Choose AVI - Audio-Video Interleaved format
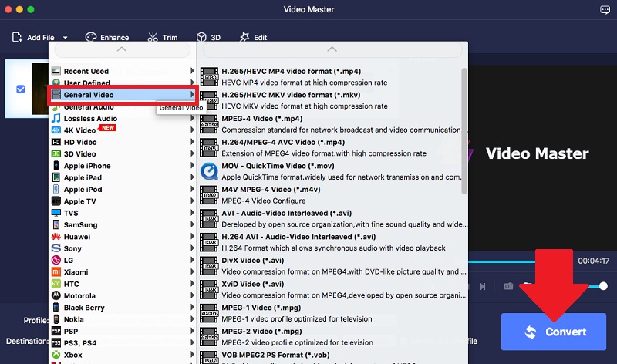This screenshot has height=364, width=617. click(333, 218)
